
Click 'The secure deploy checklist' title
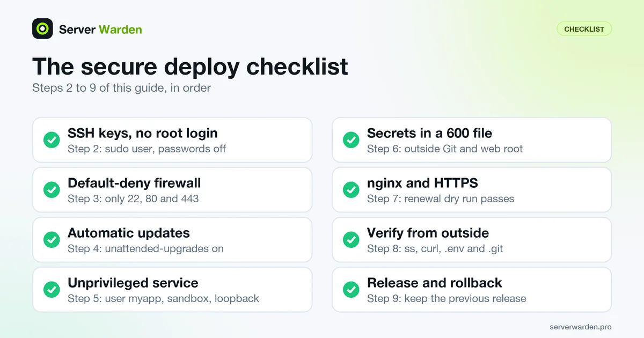point(190,67)
